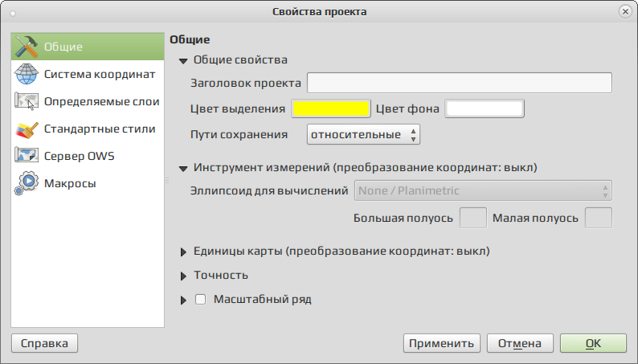The image size is (638, 364).
Task: Click the map icon for Сервер OWS
Action: 27,156
